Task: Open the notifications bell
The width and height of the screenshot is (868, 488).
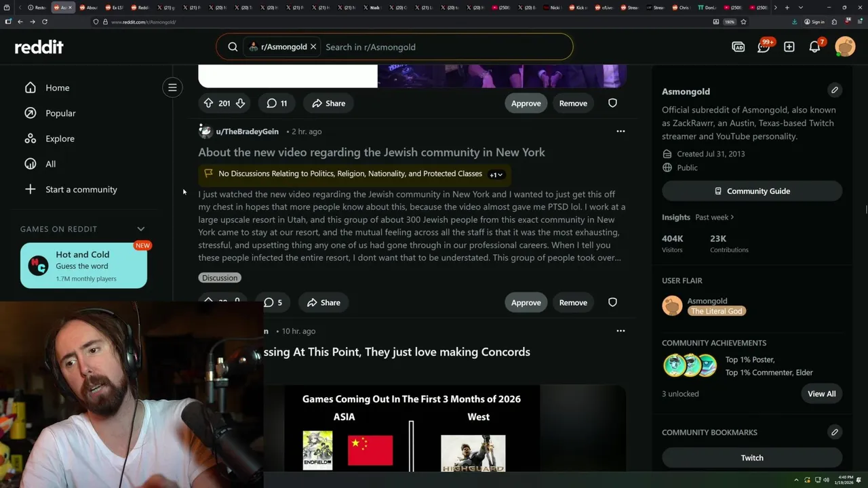Action: click(x=815, y=47)
